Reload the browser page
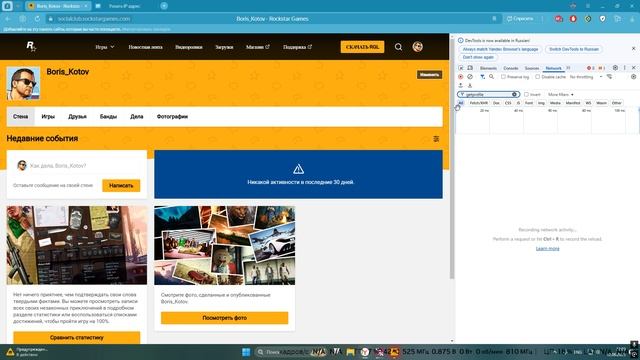The width and height of the screenshot is (640, 360). 37,19
